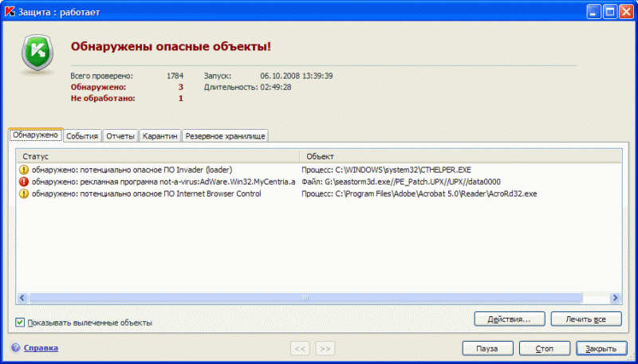Click the horizontal scrollbar thumb
The height and width of the screenshot is (364, 638).
[305, 298]
